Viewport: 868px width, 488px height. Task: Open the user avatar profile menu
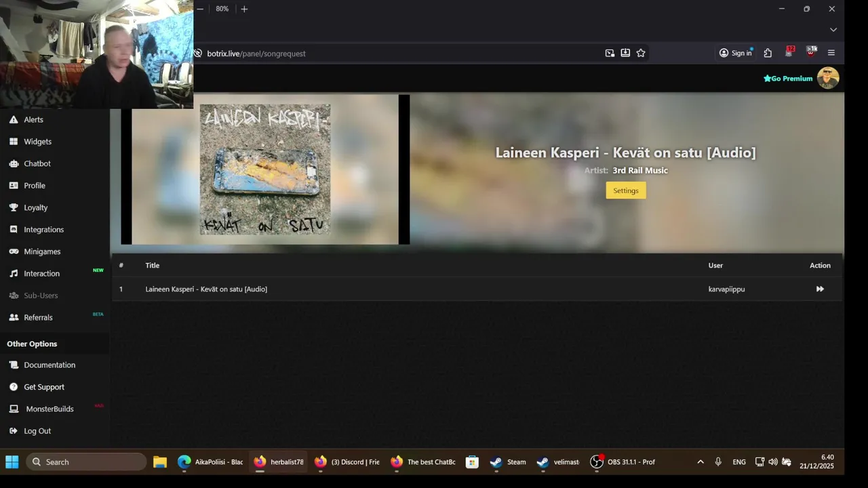[x=828, y=78]
